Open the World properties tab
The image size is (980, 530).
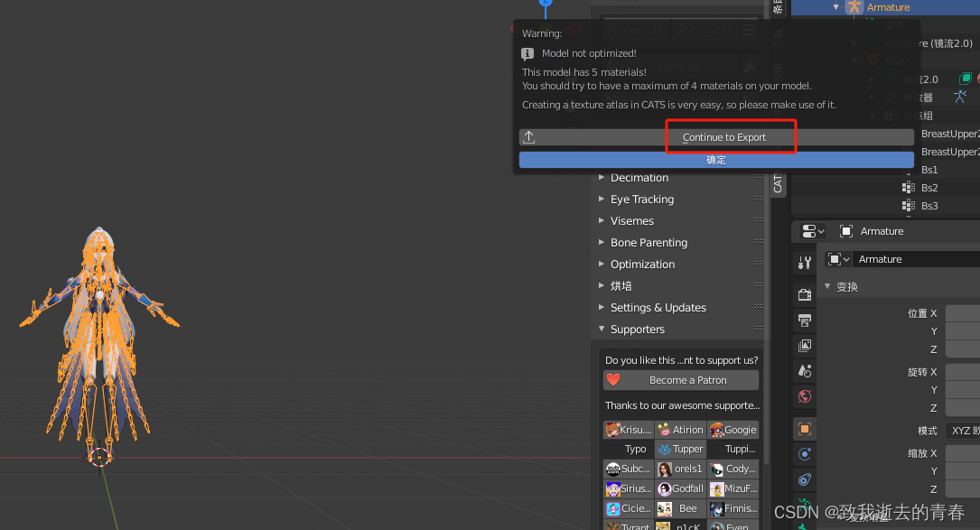pyautogui.click(x=805, y=396)
